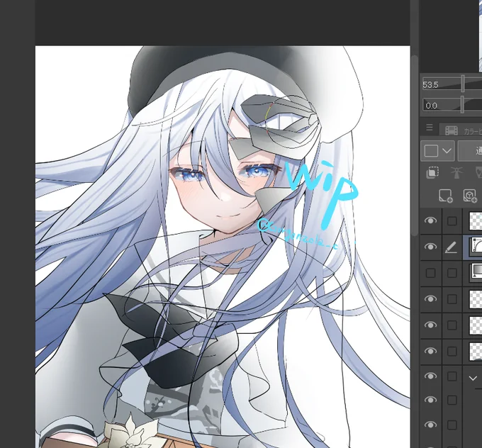This screenshot has height=448, width=482.
Task: Select the gradient layer thumbnail
Action: [476, 273]
